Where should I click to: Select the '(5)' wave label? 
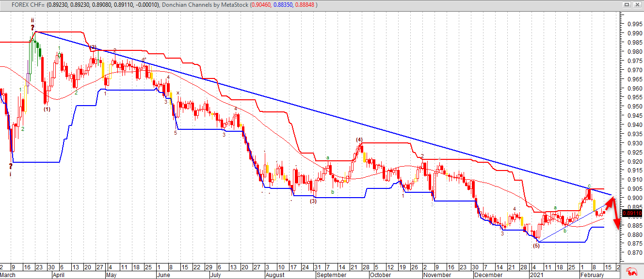click(536, 246)
